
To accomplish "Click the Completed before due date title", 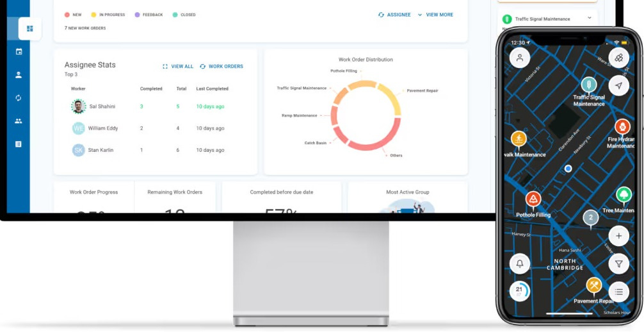I will point(282,192).
